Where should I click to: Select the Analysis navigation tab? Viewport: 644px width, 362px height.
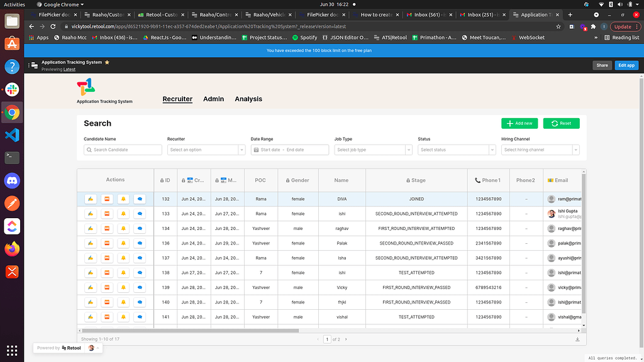(248, 99)
